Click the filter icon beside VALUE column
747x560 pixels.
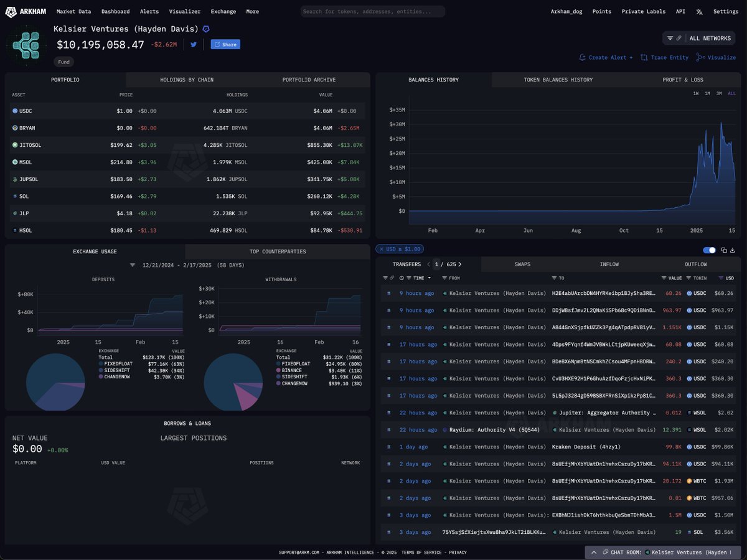coord(664,278)
